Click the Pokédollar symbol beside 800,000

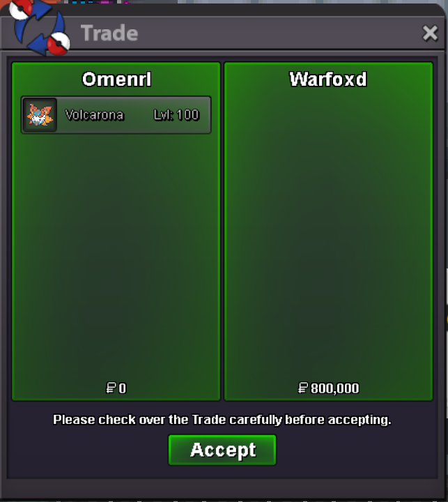pyautogui.click(x=302, y=388)
